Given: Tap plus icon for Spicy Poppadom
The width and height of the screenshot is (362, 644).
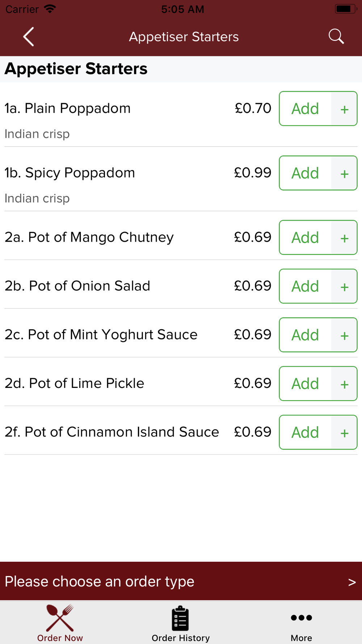Looking at the screenshot, I should [x=344, y=173].
